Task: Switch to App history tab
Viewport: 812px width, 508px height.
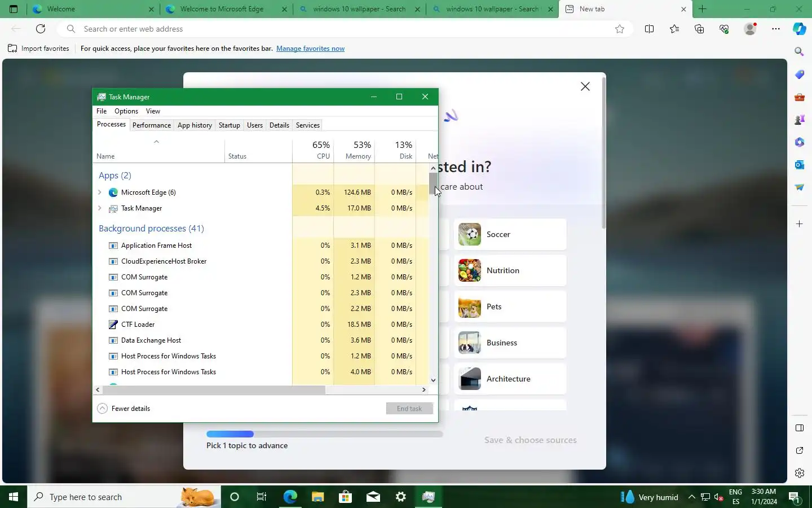Action: [x=195, y=125]
